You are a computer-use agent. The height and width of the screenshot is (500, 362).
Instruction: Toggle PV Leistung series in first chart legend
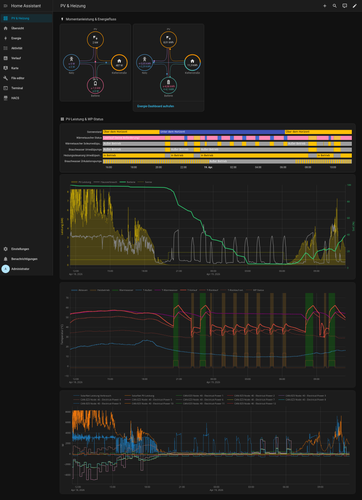point(81,182)
